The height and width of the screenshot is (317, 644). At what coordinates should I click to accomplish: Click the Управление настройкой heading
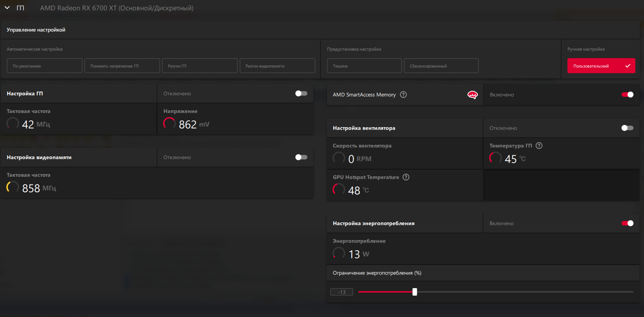[x=36, y=30]
